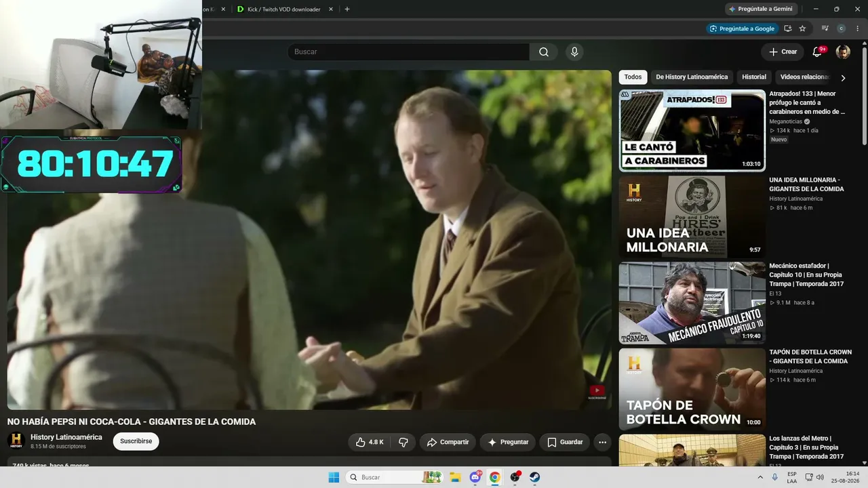Open the History Latinoamérica channel name link
This screenshot has width=868, height=488.
coord(66,437)
